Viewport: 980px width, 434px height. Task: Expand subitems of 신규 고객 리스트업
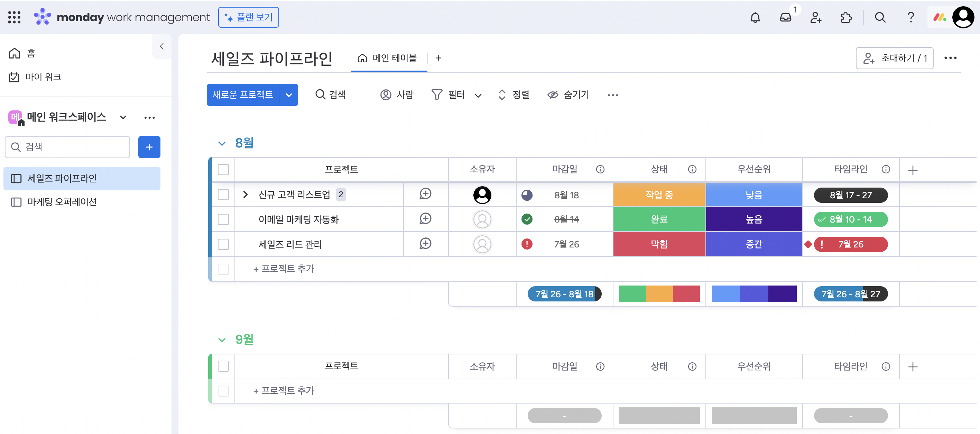246,195
